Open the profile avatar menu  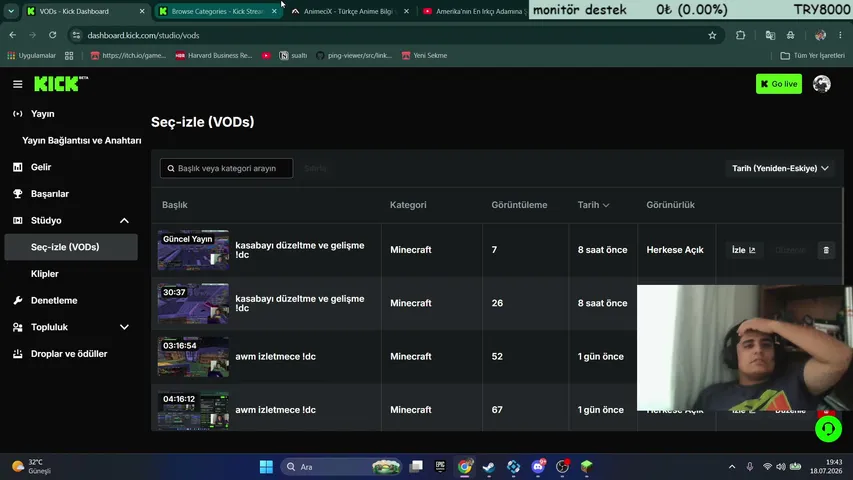[821, 84]
